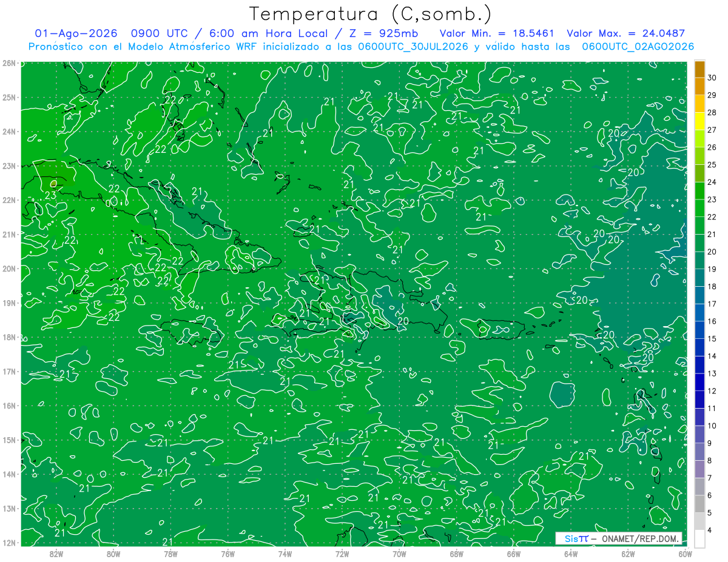Viewport: 728px width, 562px height.
Task: Click color scale value "30"
Action: point(712,78)
